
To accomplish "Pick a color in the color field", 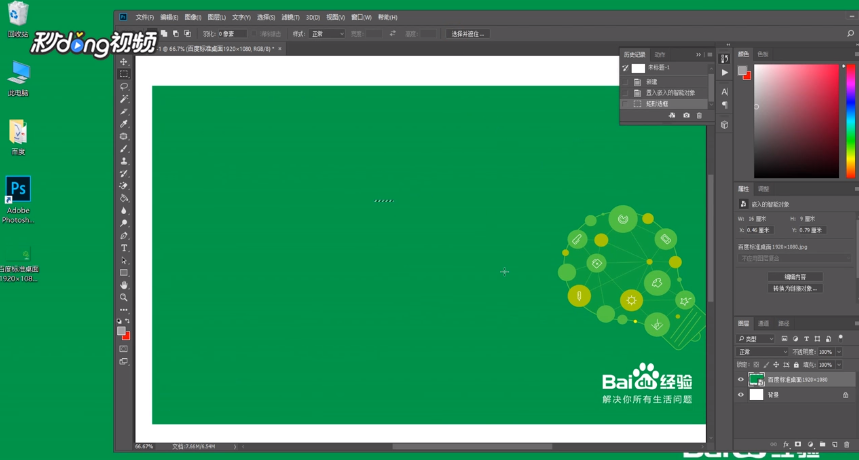I will click(796, 121).
